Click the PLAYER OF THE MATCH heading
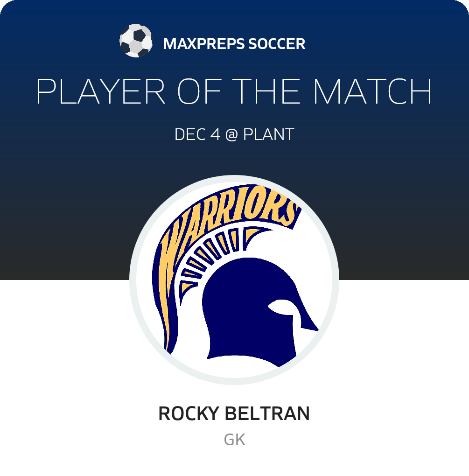The image size is (469, 476). (234, 91)
